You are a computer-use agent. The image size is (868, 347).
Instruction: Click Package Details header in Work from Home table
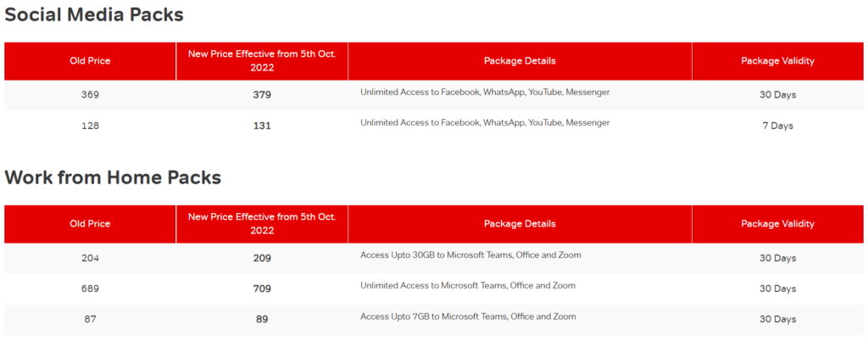[520, 224]
